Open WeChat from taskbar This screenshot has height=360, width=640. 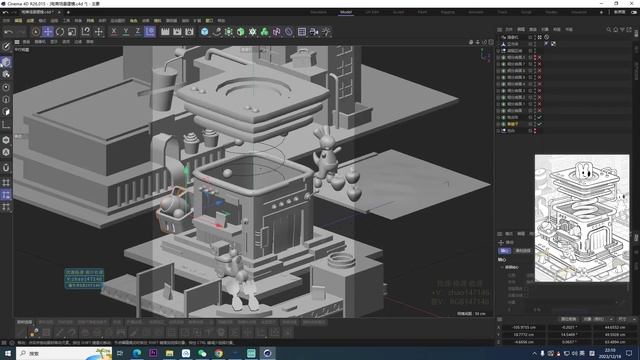[202, 353]
